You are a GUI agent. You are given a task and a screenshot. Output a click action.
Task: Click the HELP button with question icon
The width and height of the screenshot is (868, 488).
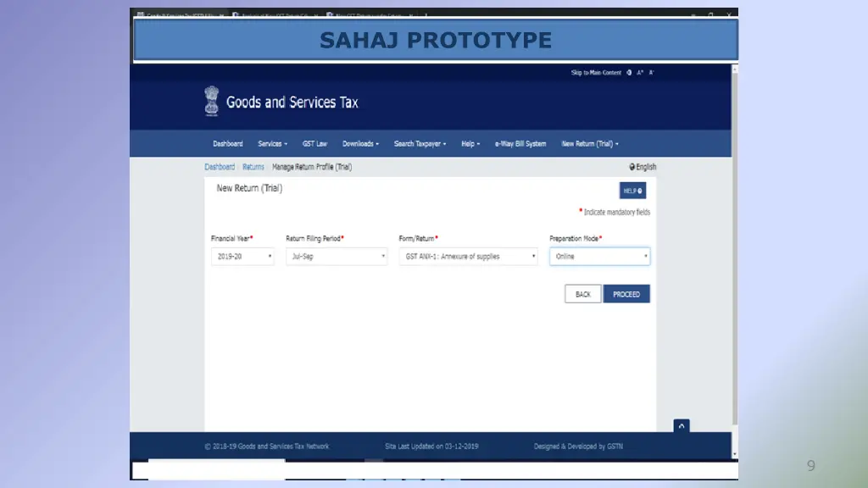(632, 191)
